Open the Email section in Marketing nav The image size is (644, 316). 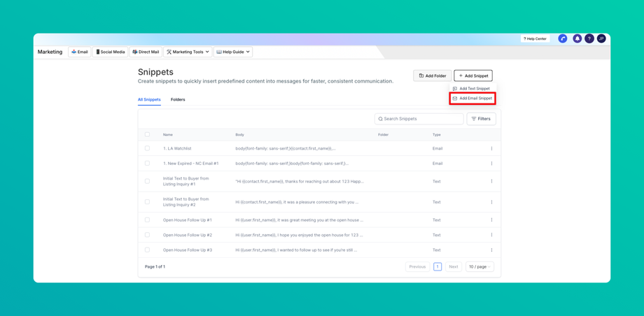[x=80, y=52]
